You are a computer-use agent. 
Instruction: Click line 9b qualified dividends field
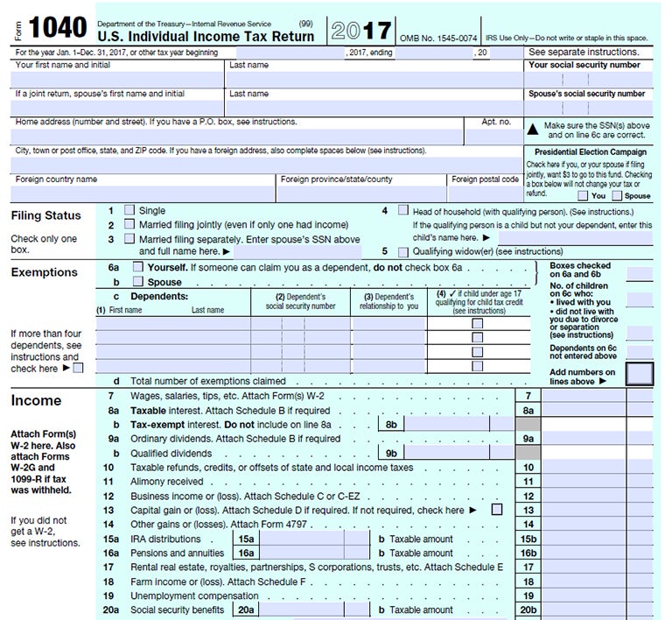click(x=446, y=453)
